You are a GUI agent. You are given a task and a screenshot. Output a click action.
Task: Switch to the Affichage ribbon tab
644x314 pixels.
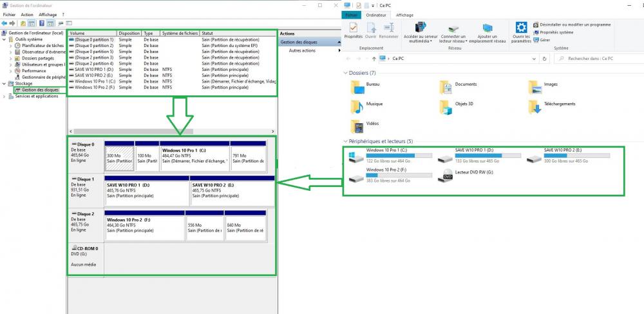coord(404,14)
